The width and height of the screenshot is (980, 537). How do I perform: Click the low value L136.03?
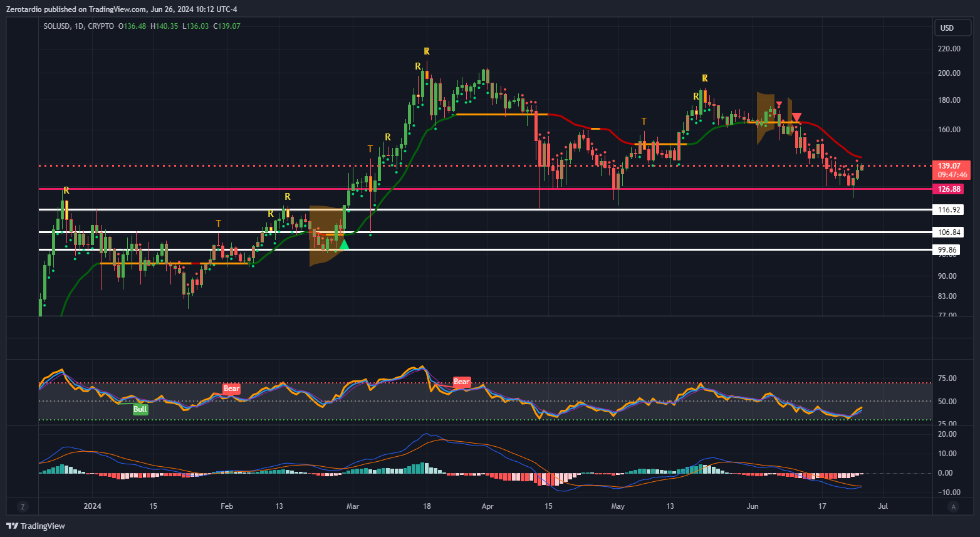pyautogui.click(x=195, y=26)
